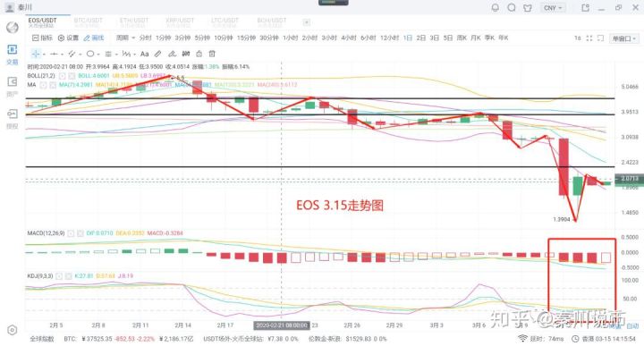Click the 指标 indicators button

pos(42,38)
